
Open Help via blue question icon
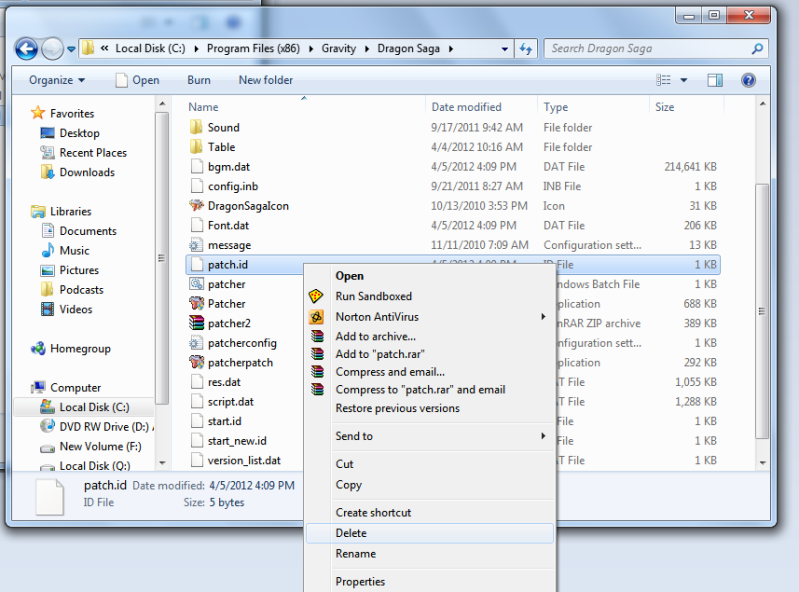(x=748, y=80)
